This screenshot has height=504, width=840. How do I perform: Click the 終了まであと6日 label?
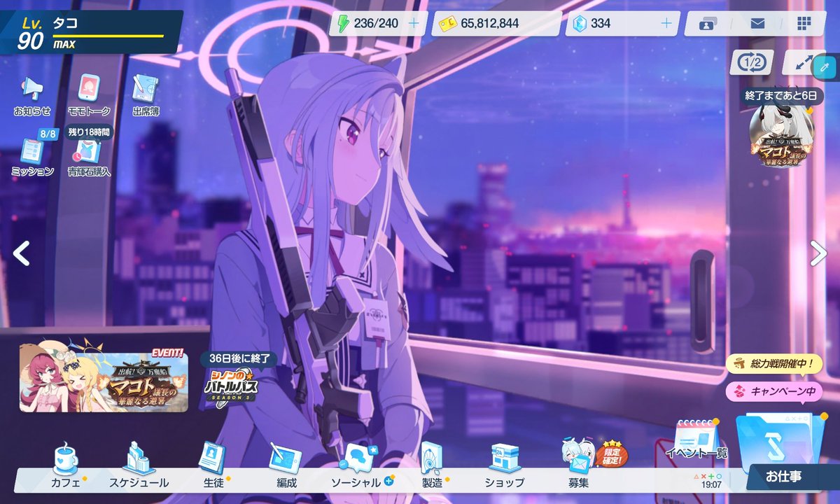click(780, 95)
